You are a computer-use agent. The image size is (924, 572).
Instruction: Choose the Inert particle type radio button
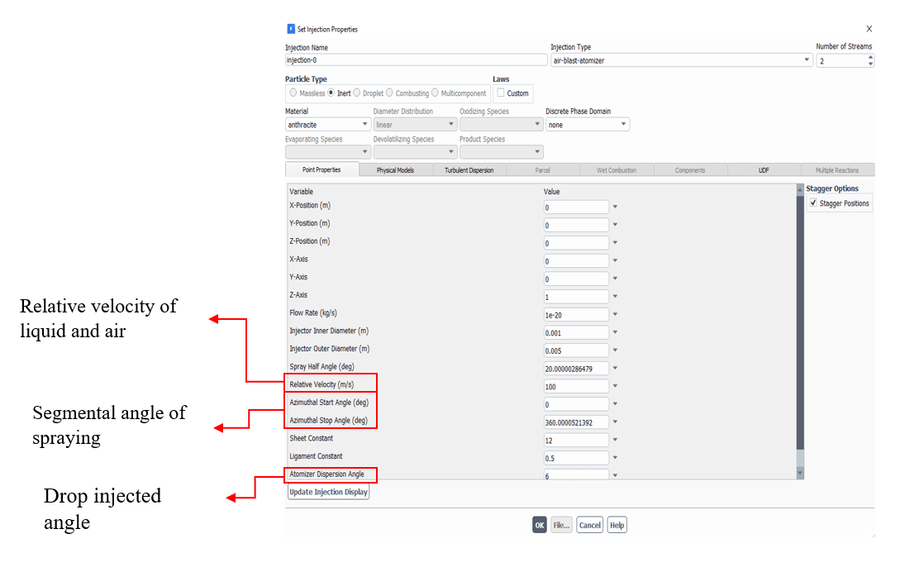tap(331, 93)
